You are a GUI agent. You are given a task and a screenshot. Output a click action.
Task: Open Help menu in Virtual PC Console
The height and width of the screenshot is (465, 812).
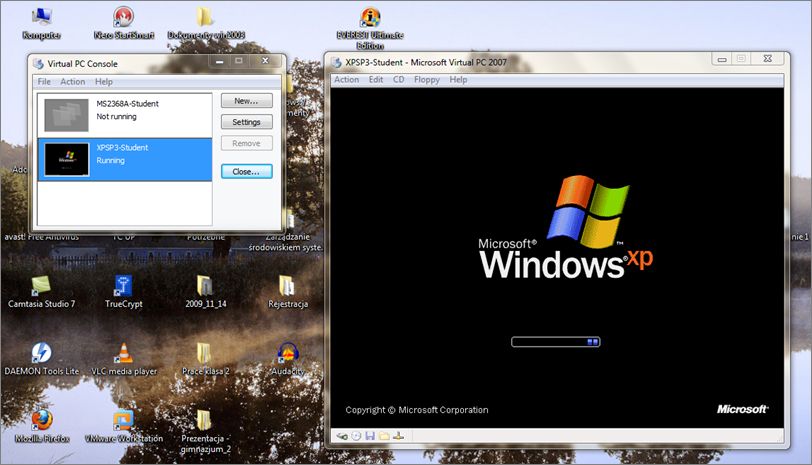pos(104,82)
